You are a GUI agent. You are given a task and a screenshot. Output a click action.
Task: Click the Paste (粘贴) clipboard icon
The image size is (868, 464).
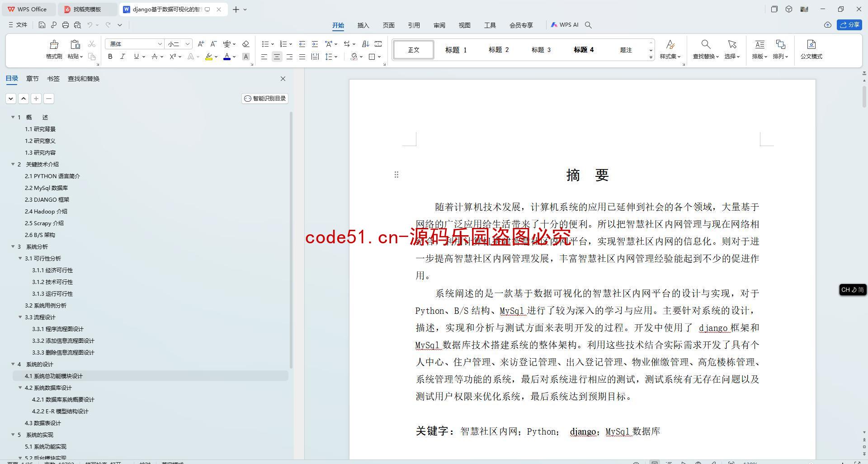click(75, 44)
